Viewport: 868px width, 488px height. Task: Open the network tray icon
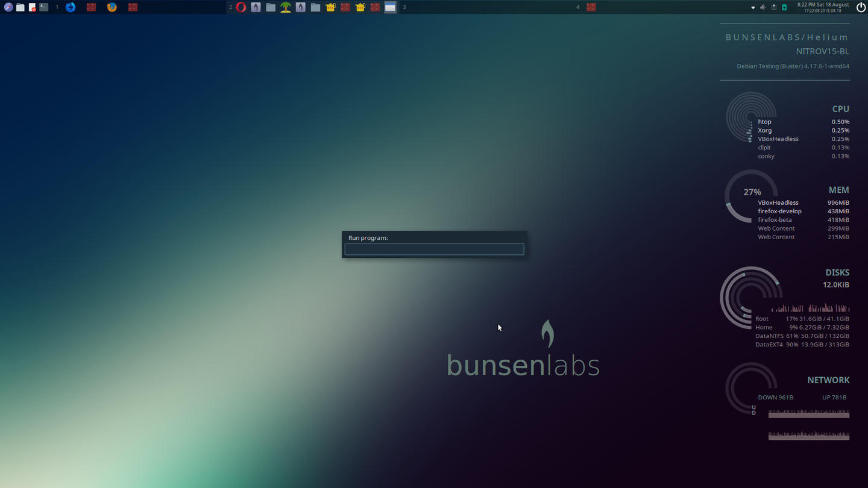pos(753,7)
